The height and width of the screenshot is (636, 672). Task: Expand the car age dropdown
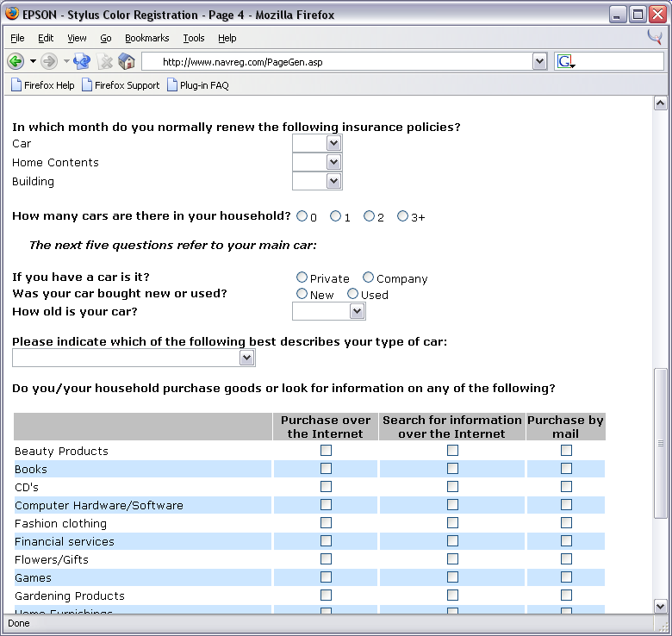(358, 312)
